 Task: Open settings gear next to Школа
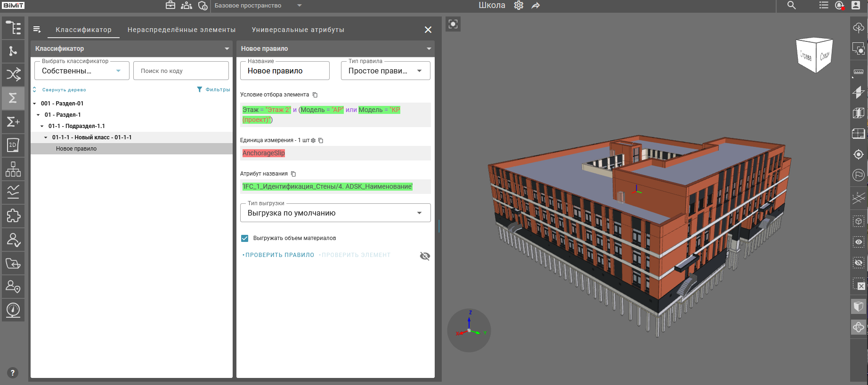click(519, 6)
